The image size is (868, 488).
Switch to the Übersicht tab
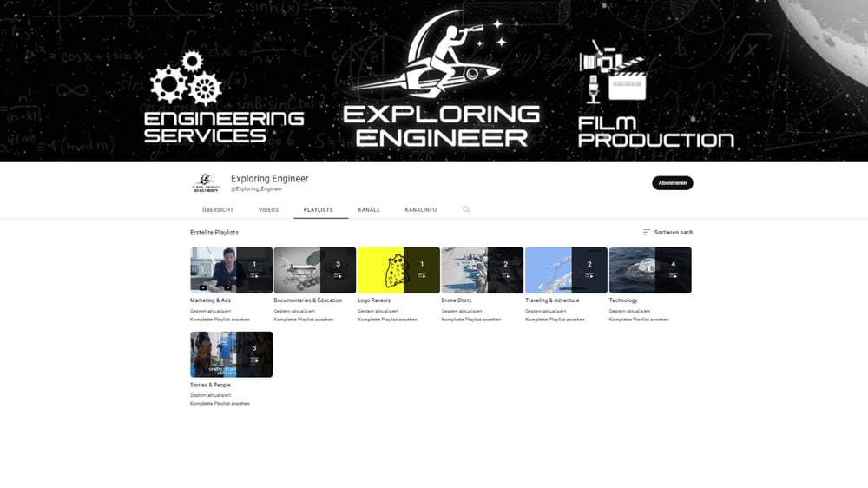pyautogui.click(x=218, y=210)
